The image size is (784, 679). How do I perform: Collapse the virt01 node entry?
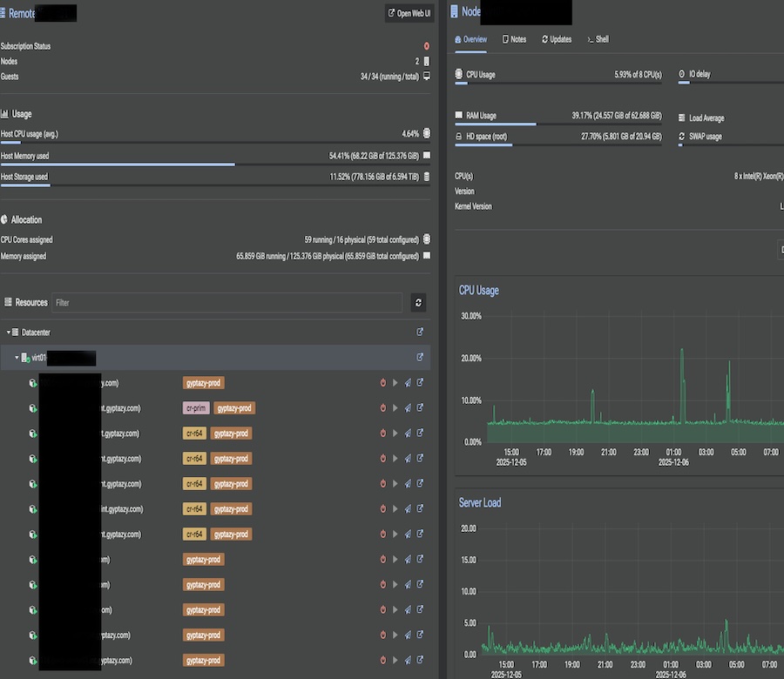pyautogui.click(x=16, y=358)
